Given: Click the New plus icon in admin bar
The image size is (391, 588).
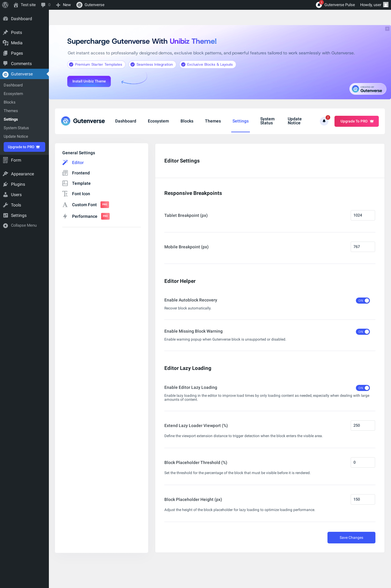Looking at the screenshot, I should pos(58,5).
